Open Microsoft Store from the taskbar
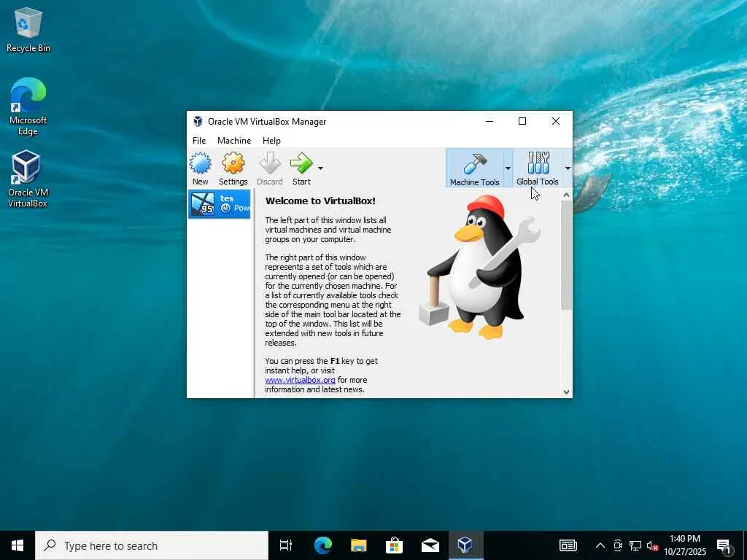The height and width of the screenshot is (560, 747). pyautogui.click(x=395, y=545)
